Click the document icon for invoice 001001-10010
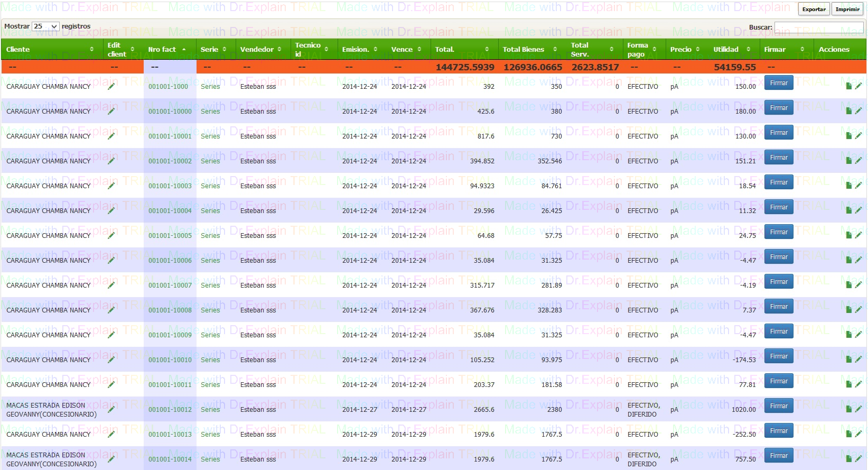This screenshot has height=470, width=868. (848, 360)
